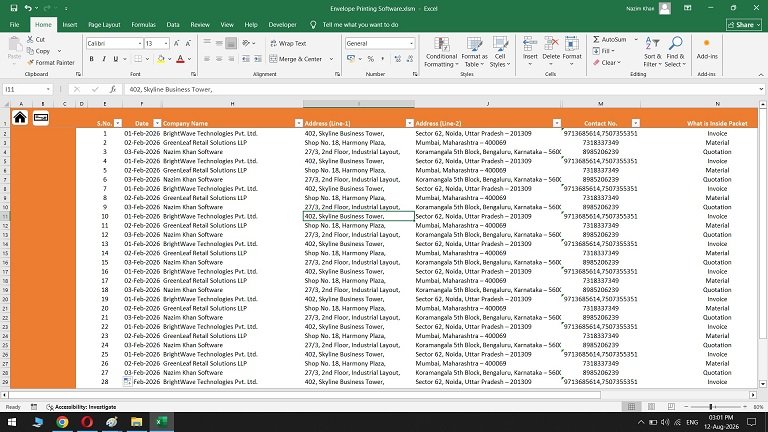Click the Share button
This screenshot has width=768, height=432.
(x=744, y=24)
